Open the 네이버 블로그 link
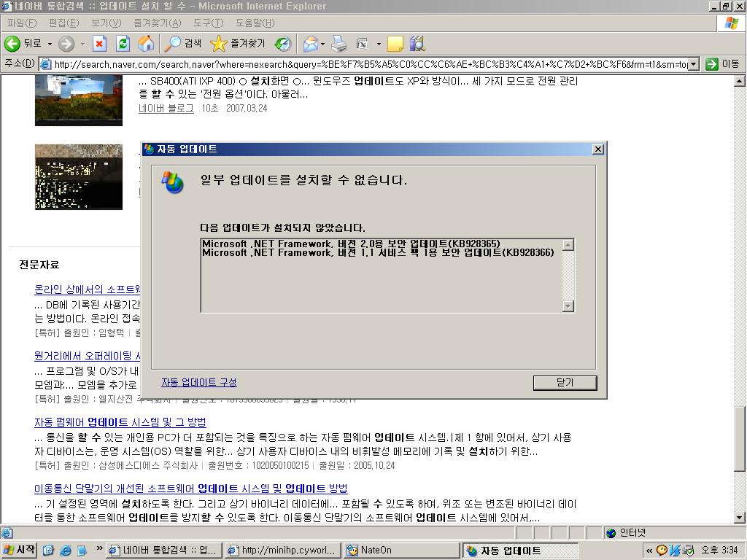Viewport: 747px width, 560px height. [166, 108]
